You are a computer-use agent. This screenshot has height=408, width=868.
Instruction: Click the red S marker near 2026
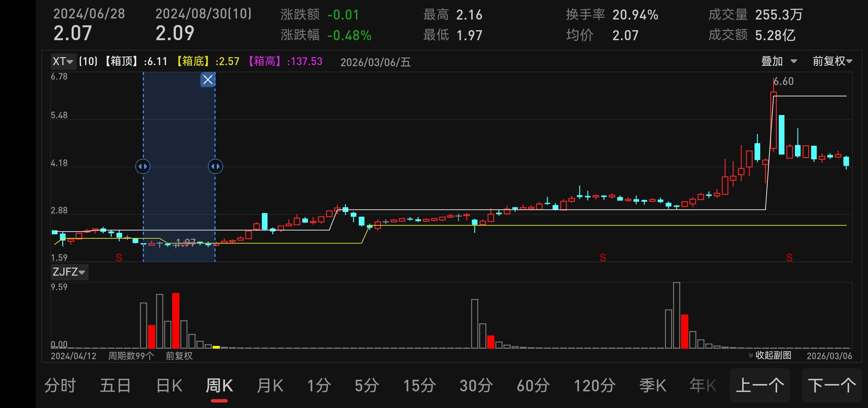(789, 258)
